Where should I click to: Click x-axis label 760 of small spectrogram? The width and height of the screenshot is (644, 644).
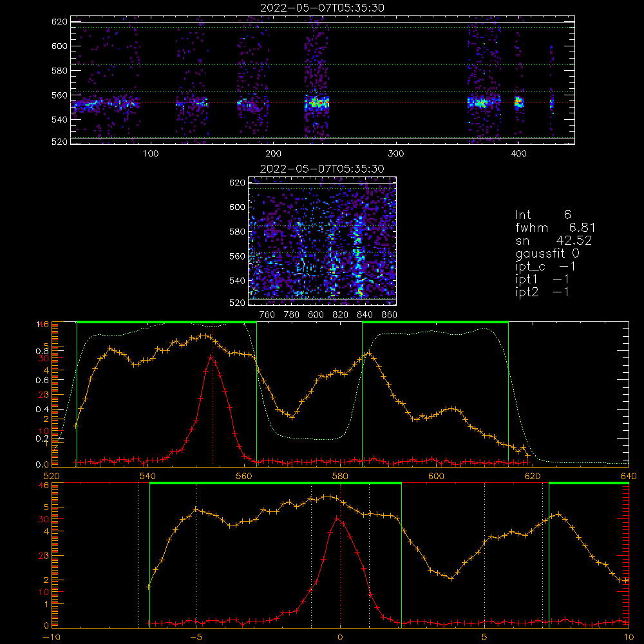pyautogui.click(x=267, y=314)
